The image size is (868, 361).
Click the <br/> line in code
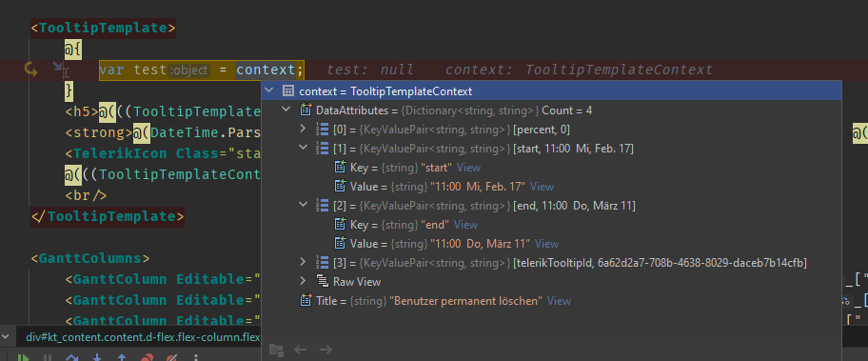click(86, 195)
